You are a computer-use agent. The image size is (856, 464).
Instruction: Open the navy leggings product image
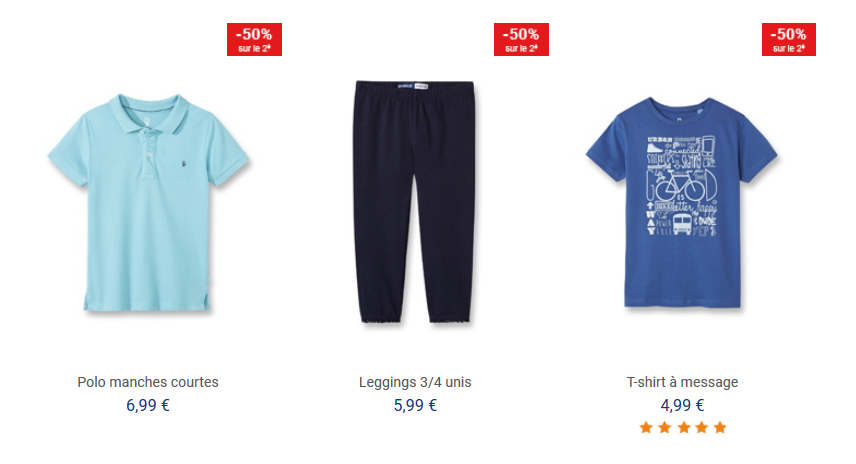[x=415, y=202]
